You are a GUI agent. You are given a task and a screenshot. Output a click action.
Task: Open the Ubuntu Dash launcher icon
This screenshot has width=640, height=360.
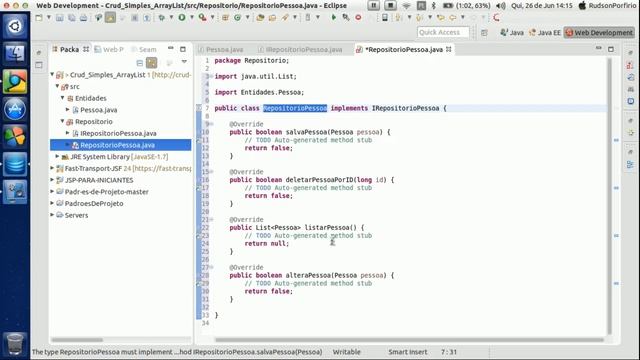coord(15,26)
